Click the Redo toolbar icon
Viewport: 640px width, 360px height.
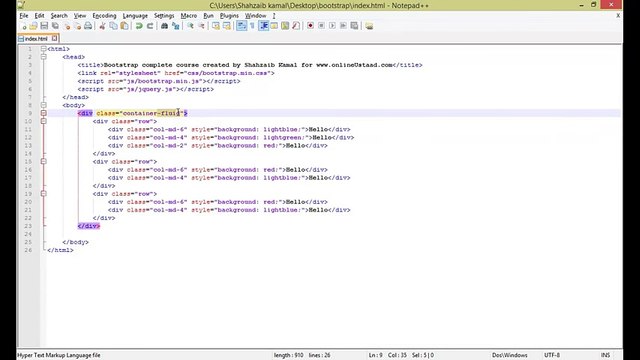click(150, 26)
